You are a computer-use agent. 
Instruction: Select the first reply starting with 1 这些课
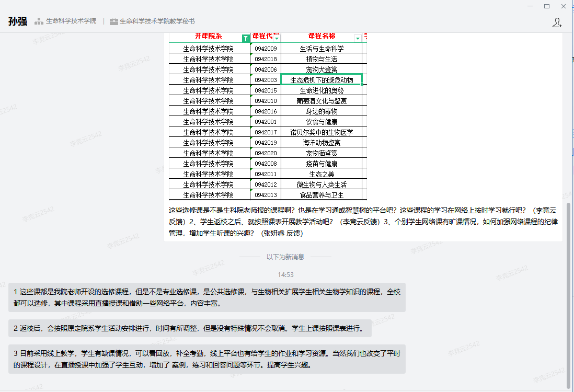tap(207, 297)
